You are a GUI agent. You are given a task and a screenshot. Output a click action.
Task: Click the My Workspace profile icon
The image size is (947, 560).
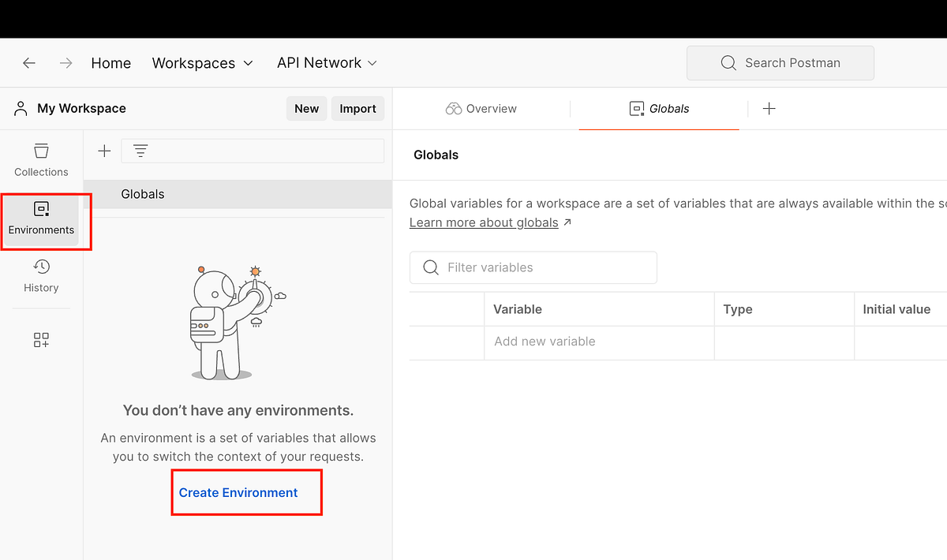pos(20,108)
